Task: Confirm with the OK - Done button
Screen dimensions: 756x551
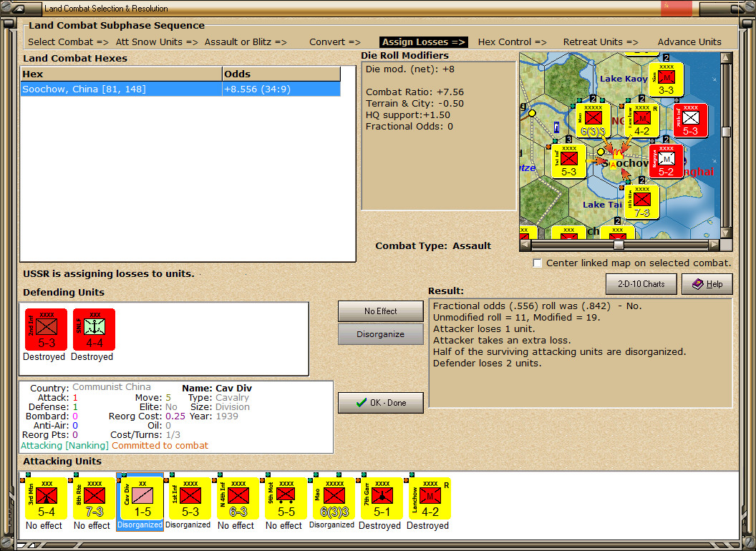Action: pos(380,403)
